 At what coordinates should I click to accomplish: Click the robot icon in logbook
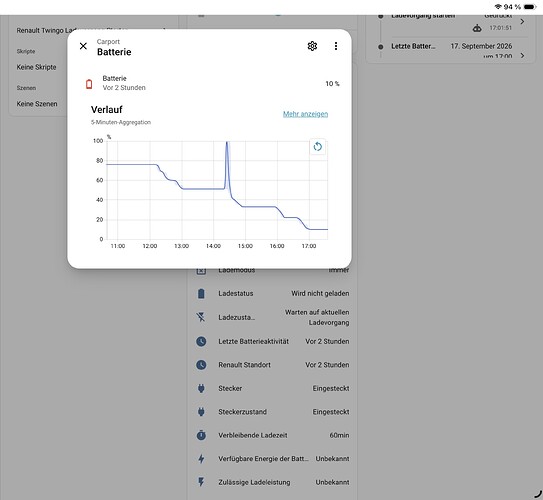(x=477, y=28)
